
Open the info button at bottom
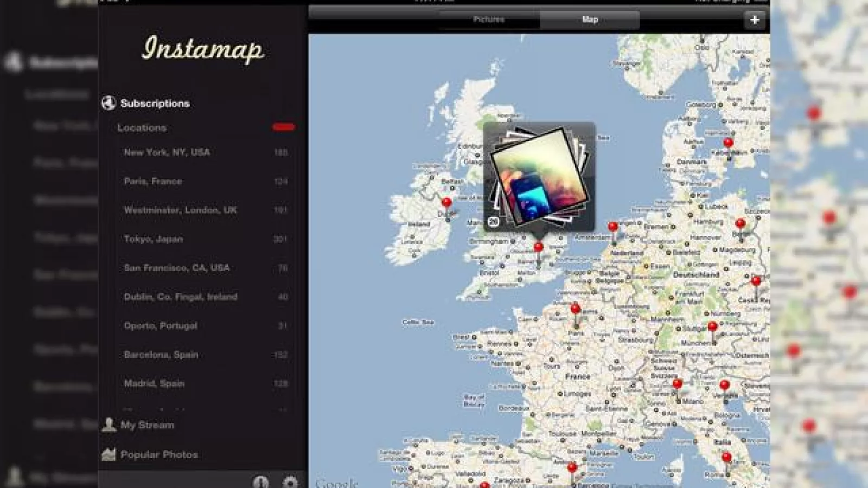[x=262, y=483]
